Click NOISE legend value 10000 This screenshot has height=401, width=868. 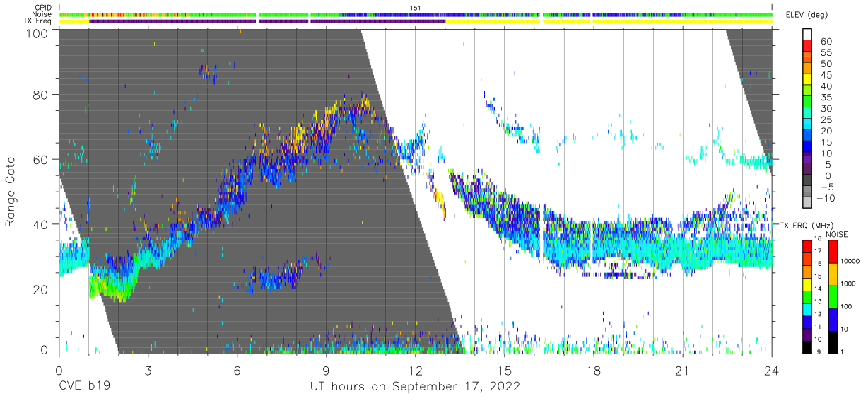tap(850, 261)
